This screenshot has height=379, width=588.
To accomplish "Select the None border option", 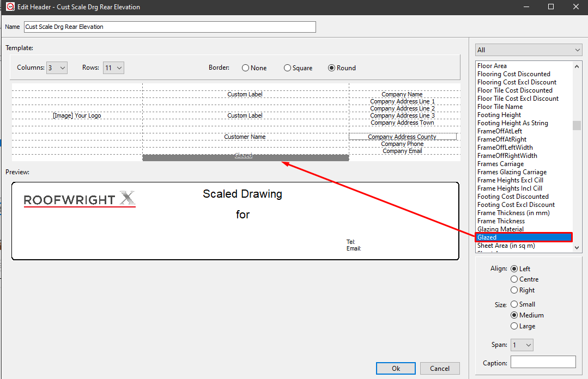I will coord(254,68).
